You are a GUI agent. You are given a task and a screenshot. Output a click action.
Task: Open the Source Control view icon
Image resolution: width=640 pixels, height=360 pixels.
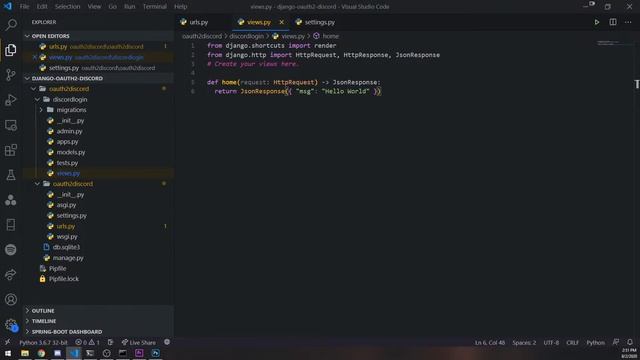[11, 75]
